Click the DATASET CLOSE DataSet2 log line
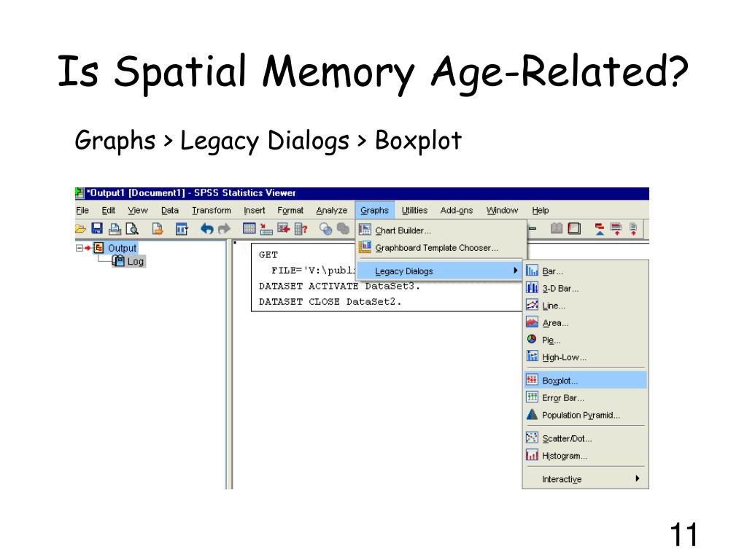 click(330, 301)
